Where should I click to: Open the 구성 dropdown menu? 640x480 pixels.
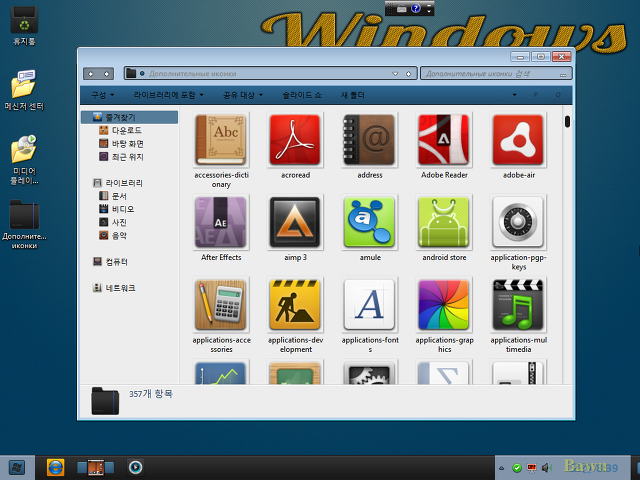[102, 95]
